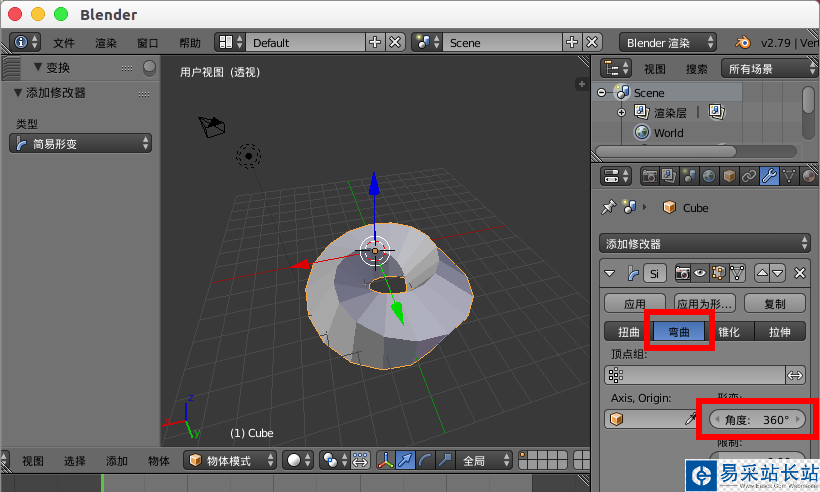This screenshot has width=820, height=492.
Task: Toggle the 3D manipulator axes widget
Action: pyautogui.click(x=385, y=460)
